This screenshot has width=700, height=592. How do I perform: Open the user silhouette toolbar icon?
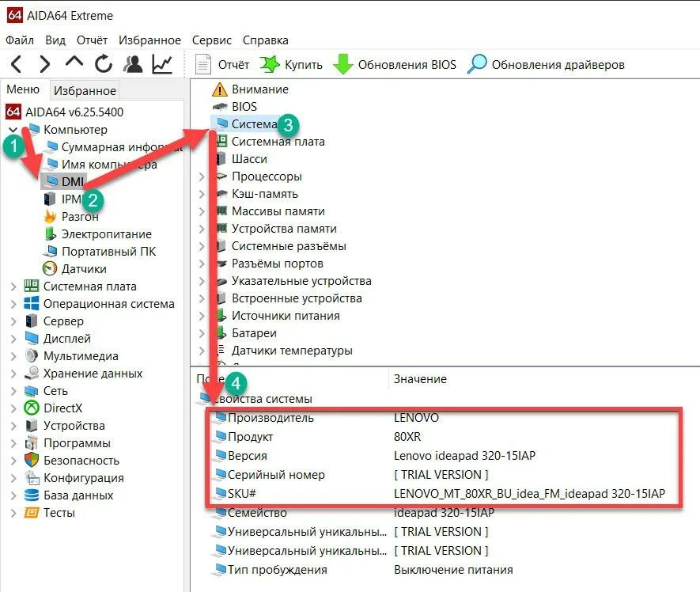133,64
